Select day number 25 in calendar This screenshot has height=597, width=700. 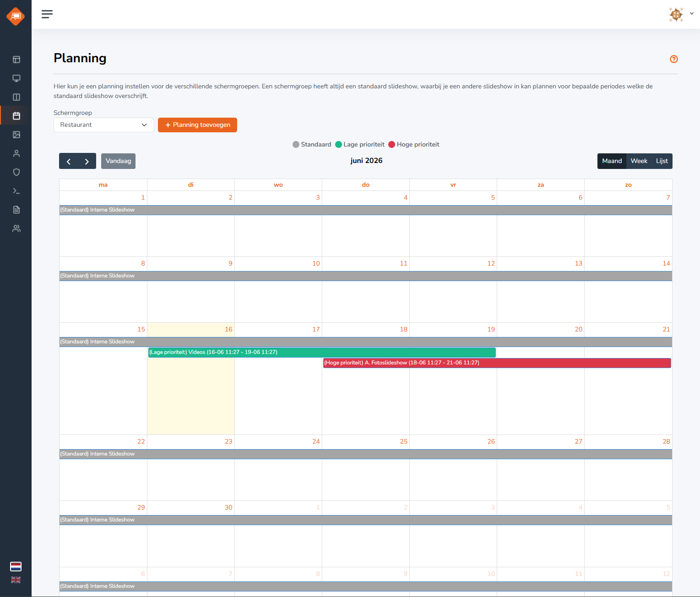[403, 442]
